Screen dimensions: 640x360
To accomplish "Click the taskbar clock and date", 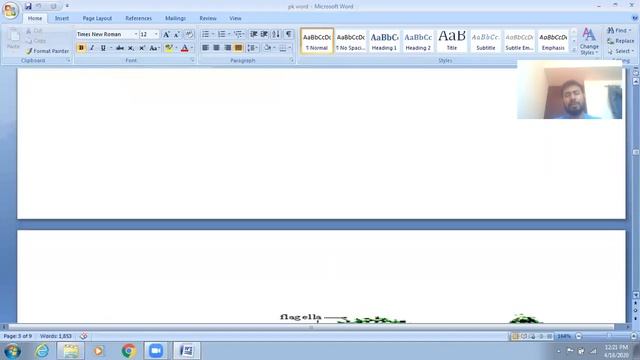I will [616, 351].
